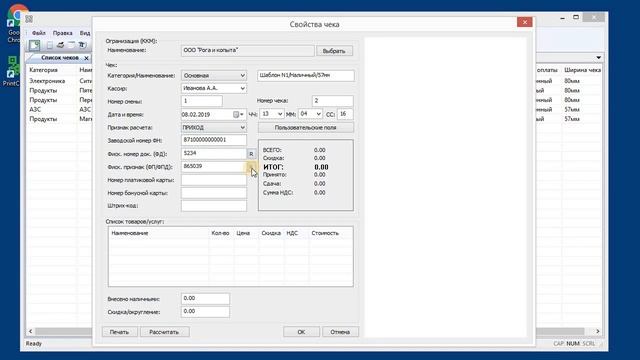
Task: Click the right scroll arrow in main window
Action: click(x=598, y=331)
